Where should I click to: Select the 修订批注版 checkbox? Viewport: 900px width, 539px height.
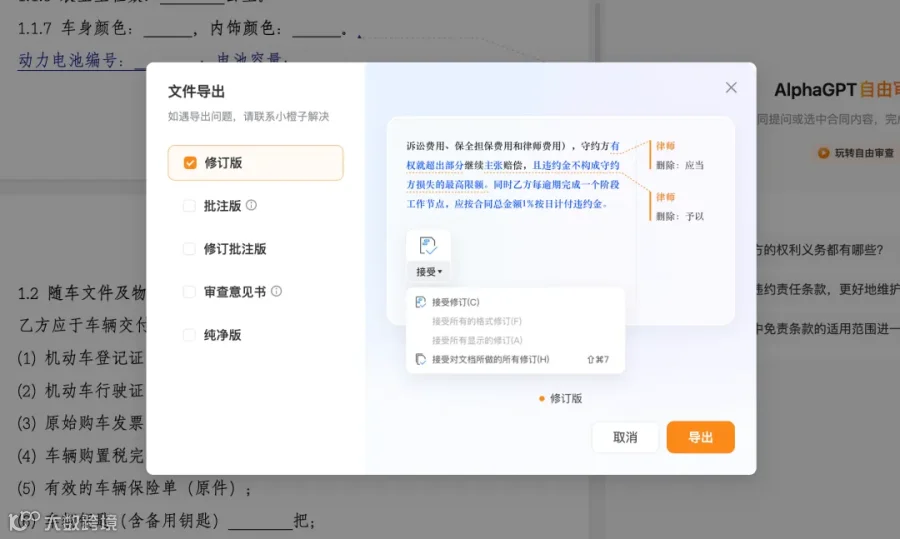[x=189, y=249]
